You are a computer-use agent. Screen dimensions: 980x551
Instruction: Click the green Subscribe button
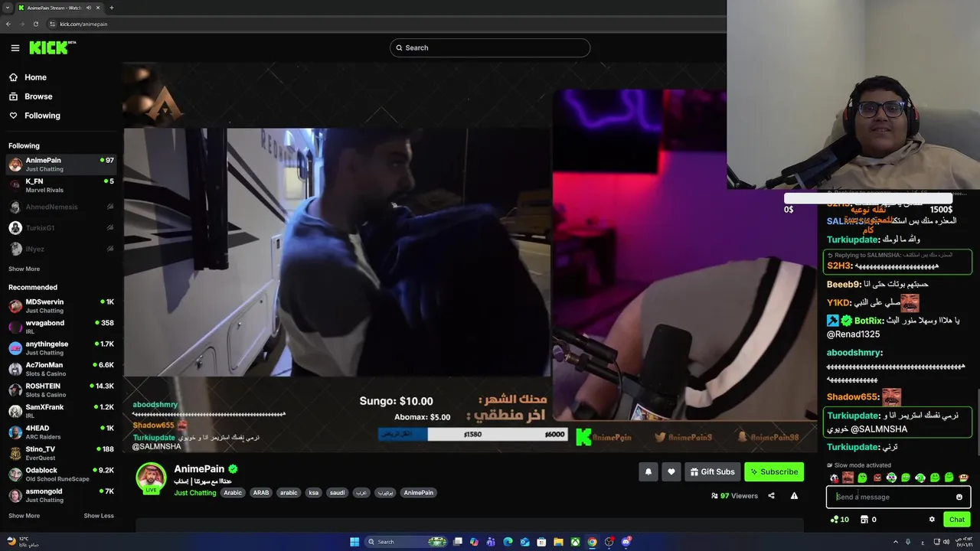click(x=774, y=472)
